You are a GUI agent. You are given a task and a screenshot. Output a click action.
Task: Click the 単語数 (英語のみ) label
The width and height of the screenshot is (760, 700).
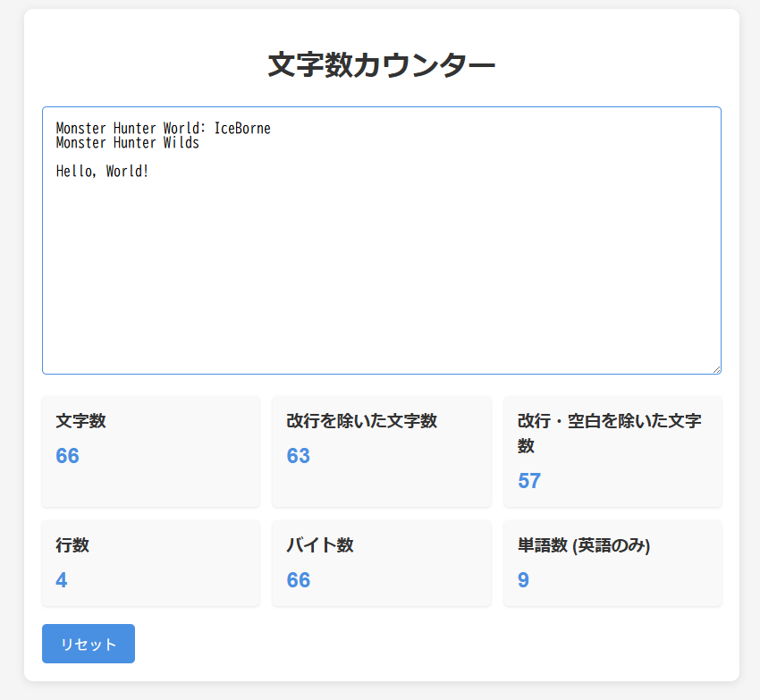584,545
